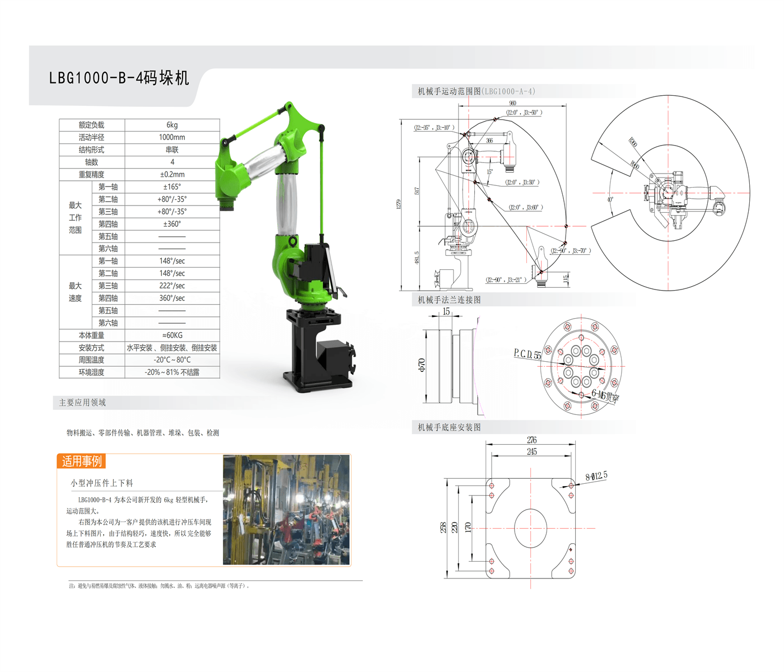
Task: Click the (J2:-90°, J3:-21°) annotation
Action: coord(506,279)
